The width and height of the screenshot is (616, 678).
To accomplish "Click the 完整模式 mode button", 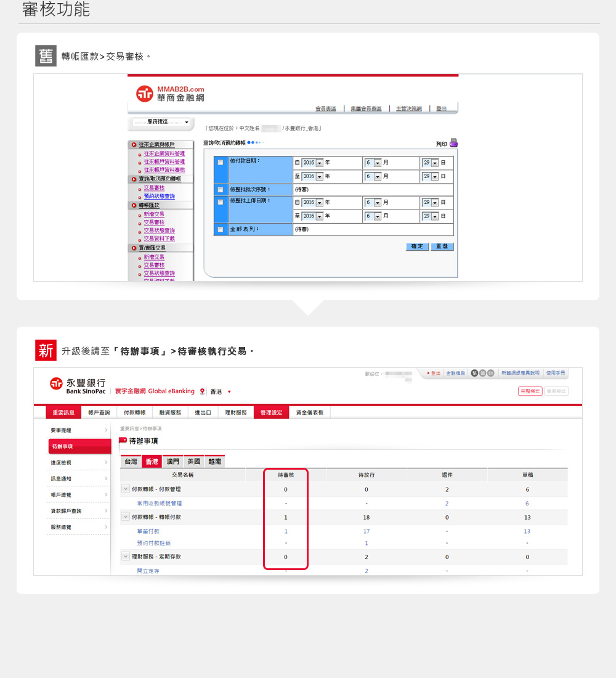I will pyautogui.click(x=530, y=391).
